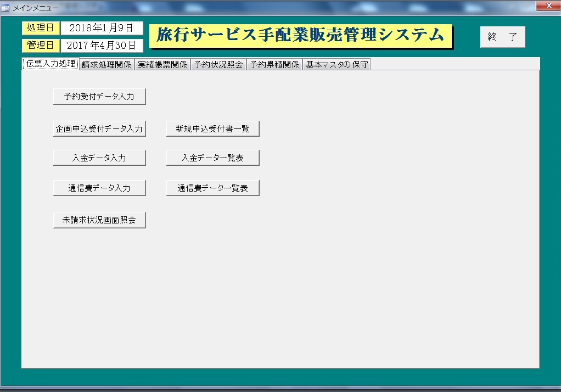Open the 新規申込受付書一覧 list
This screenshot has width=561, height=392.
pos(213,129)
